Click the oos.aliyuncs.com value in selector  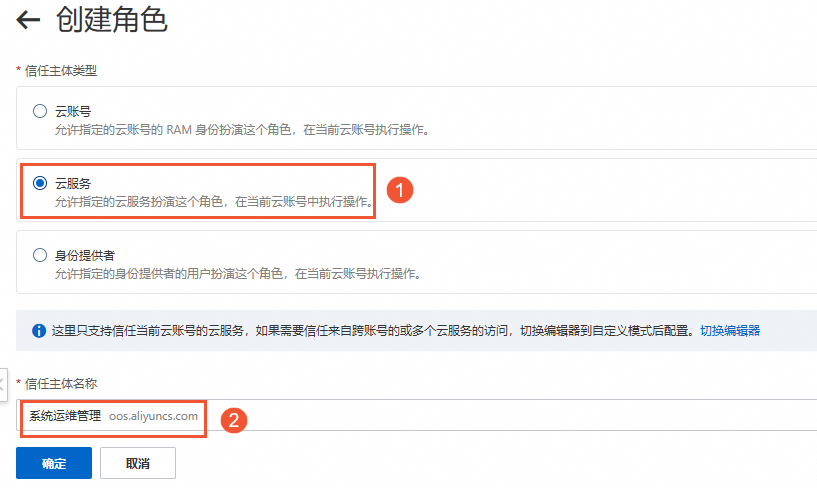coord(153,416)
